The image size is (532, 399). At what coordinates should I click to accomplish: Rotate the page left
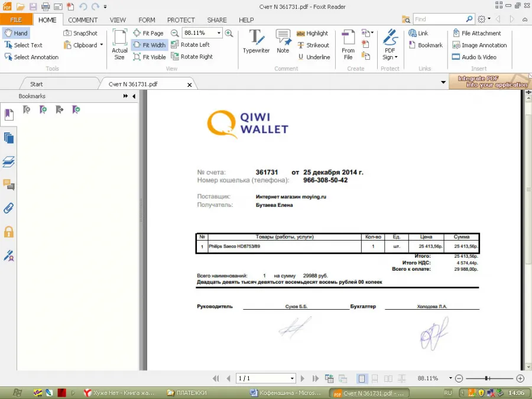pos(190,44)
